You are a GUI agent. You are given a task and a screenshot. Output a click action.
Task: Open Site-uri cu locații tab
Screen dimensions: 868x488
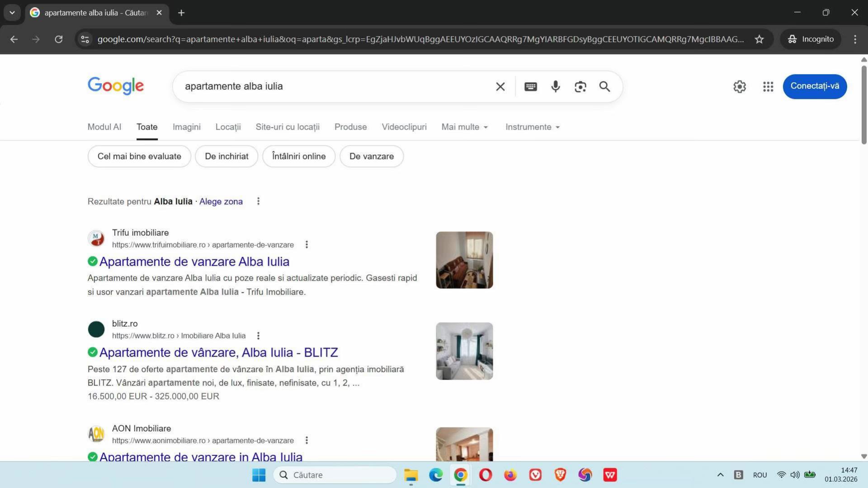(x=288, y=127)
